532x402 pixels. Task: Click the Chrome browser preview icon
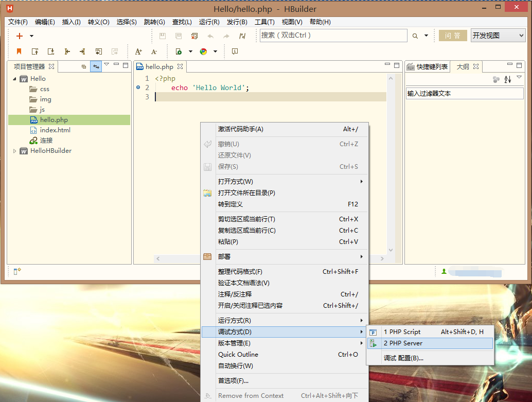203,51
